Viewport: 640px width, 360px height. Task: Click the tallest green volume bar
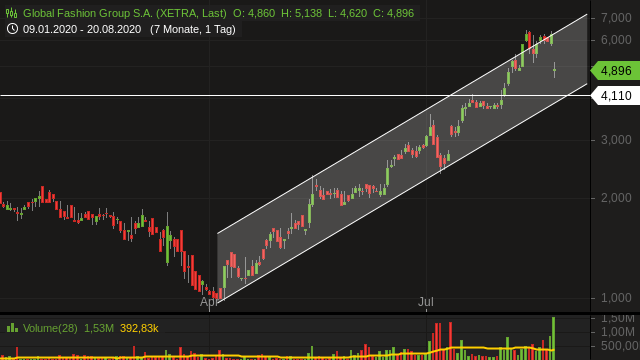pyautogui.click(x=553, y=338)
